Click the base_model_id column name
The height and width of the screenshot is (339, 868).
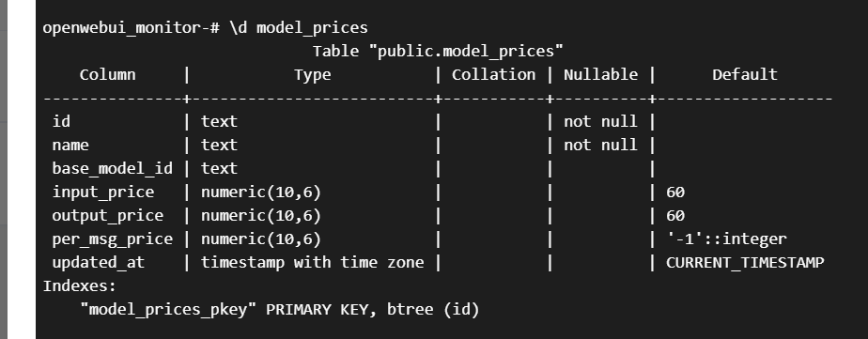112,168
